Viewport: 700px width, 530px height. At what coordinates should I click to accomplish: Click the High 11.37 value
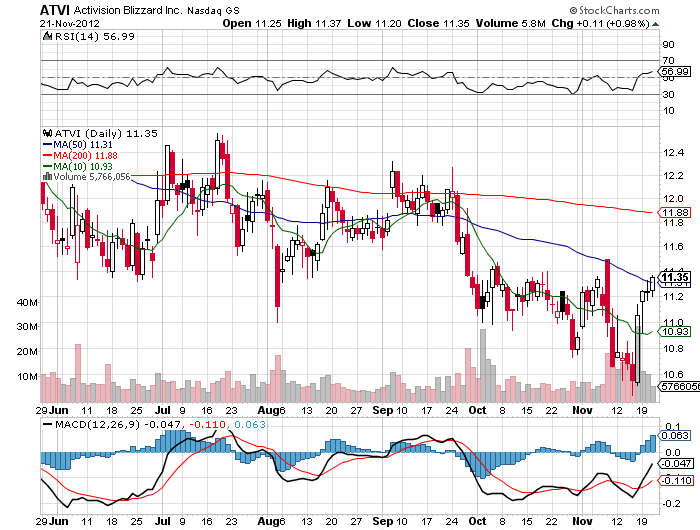(314, 24)
